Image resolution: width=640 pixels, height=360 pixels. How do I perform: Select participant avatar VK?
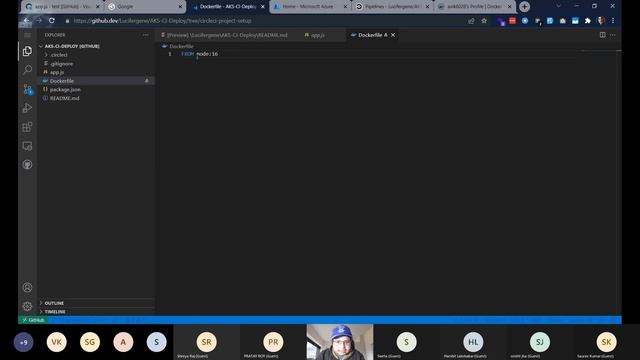pyautogui.click(x=56, y=342)
